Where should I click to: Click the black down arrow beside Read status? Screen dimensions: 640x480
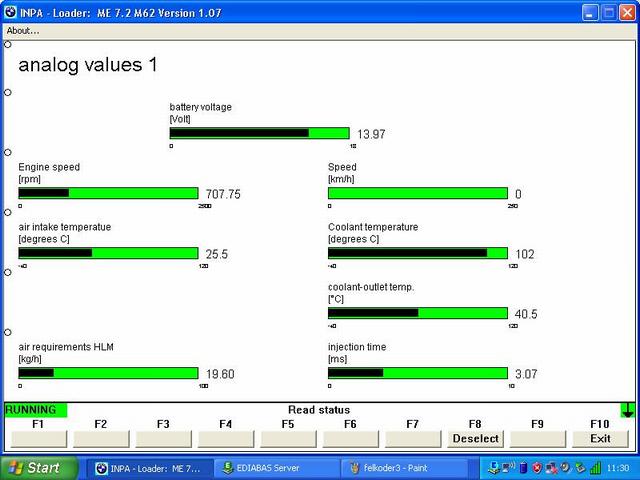coord(627,410)
